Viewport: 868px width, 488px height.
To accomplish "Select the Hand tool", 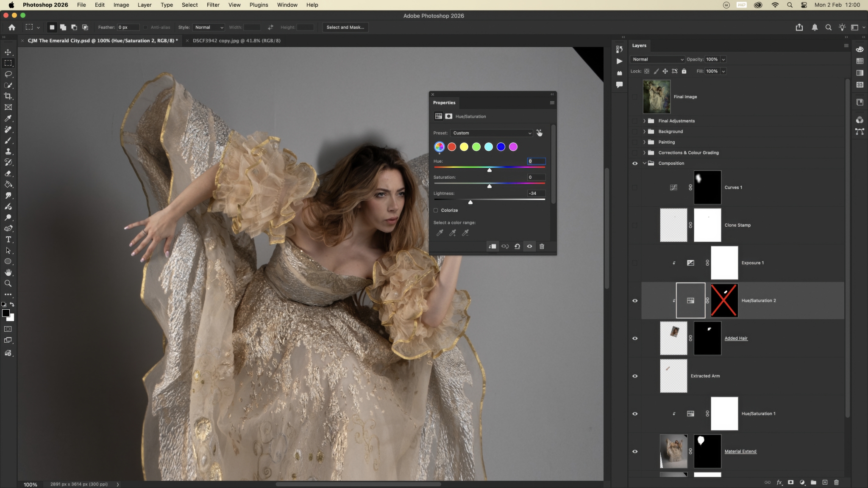I will pos(8,272).
